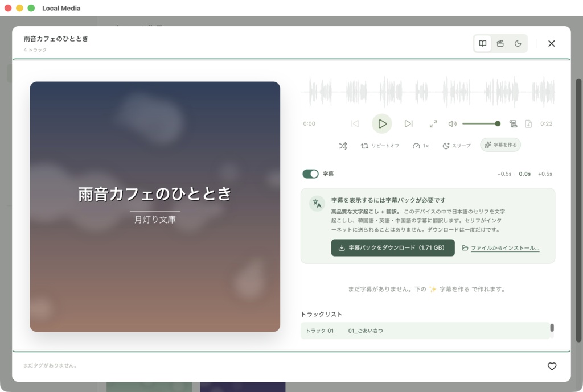Switch to the clapperboard video view tab
Screen dimensions: 583x392
coord(500,43)
